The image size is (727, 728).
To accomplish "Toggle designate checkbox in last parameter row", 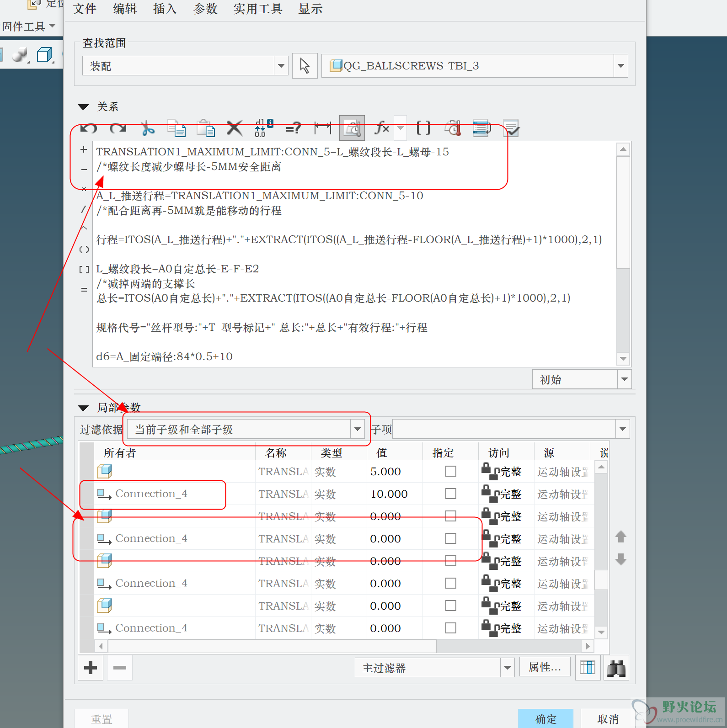I will tap(451, 628).
